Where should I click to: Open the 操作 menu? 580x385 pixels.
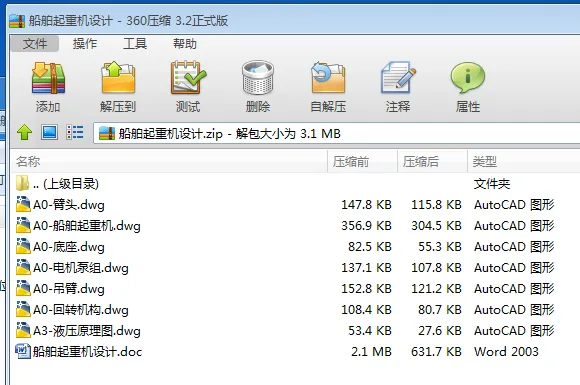coord(85,44)
